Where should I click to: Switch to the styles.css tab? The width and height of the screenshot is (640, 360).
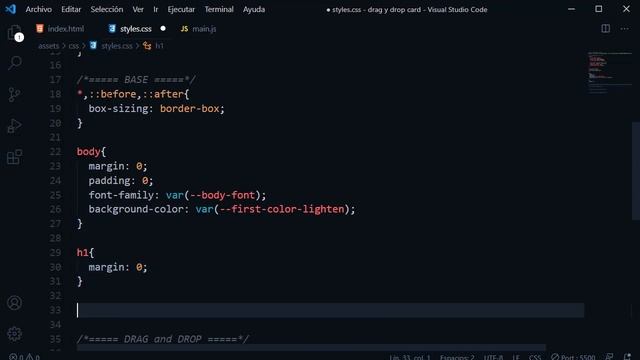click(136, 29)
